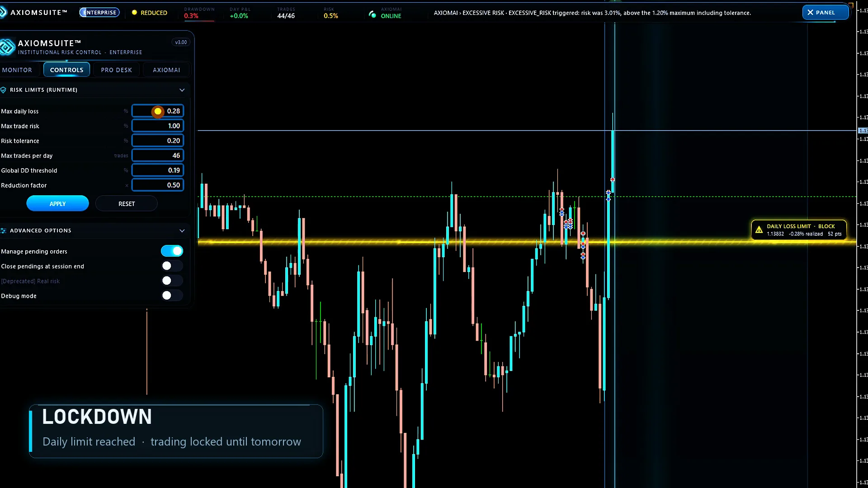
Task: Click the Risk 0.5% readout
Action: tap(330, 13)
